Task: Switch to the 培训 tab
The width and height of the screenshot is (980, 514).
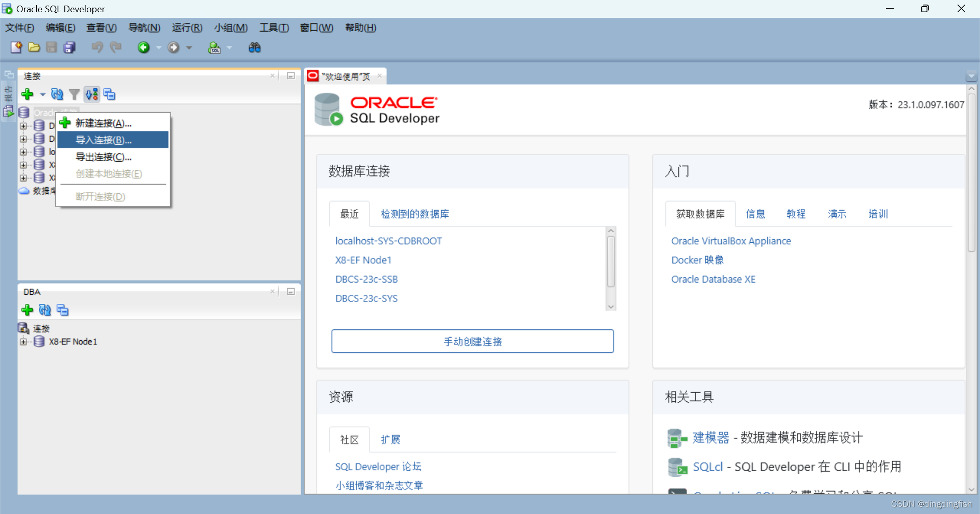Action: [x=878, y=214]
